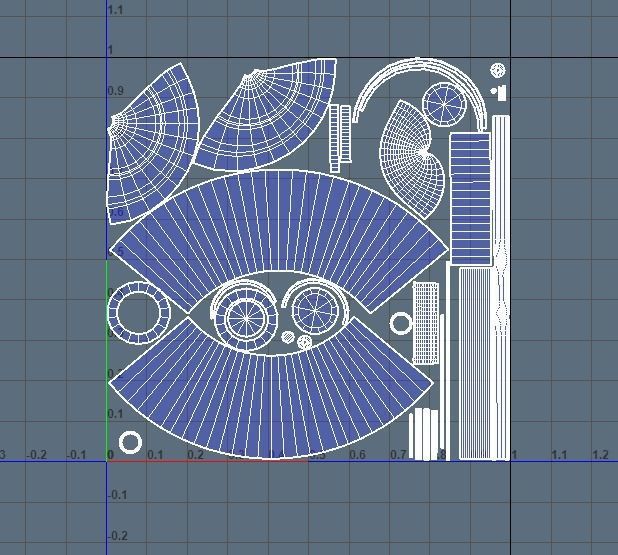This screenshot has height=555, width=618.
Task: Click the '-0.2' label on the horizontal axis
Action: click(36, 454)
